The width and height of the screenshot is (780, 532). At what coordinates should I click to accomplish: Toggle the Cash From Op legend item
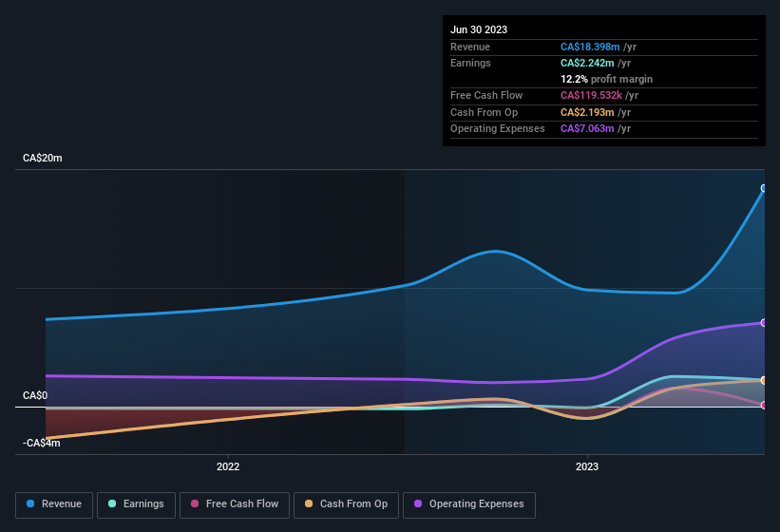346,504
